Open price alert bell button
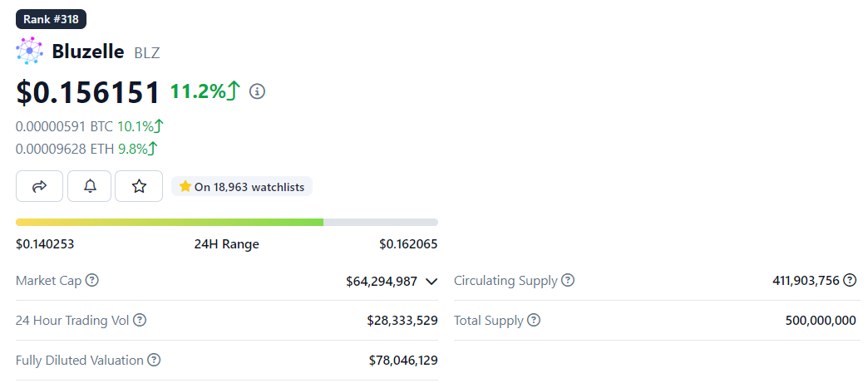868x383 pixels. pos(91,186)
